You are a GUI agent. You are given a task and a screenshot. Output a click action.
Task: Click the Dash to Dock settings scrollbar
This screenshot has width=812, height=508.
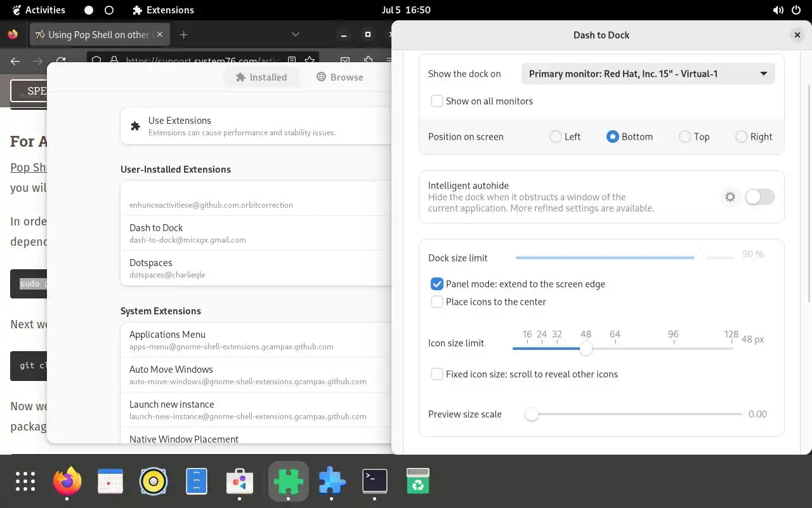point(808,192)
